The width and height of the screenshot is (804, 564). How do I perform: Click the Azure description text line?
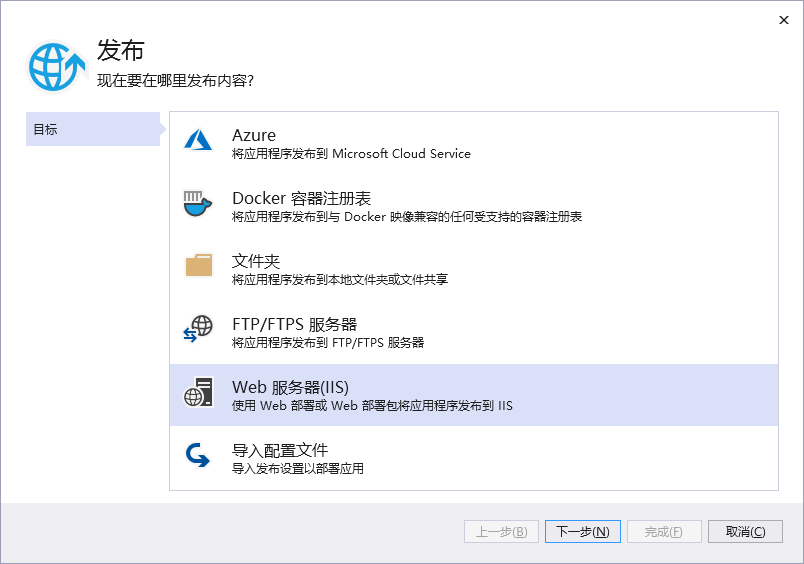[351, 154]
